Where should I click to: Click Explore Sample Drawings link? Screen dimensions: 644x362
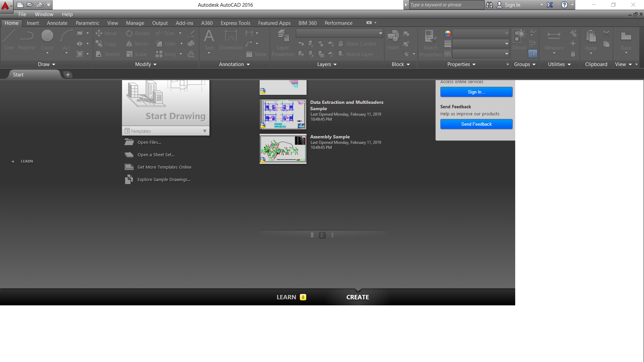coord(163,179)
